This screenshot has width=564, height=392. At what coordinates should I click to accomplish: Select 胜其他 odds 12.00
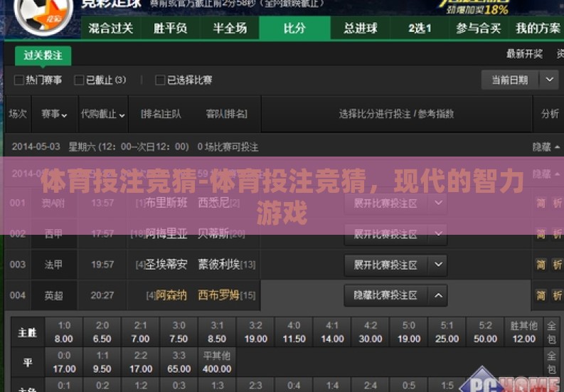pos(523,332)
